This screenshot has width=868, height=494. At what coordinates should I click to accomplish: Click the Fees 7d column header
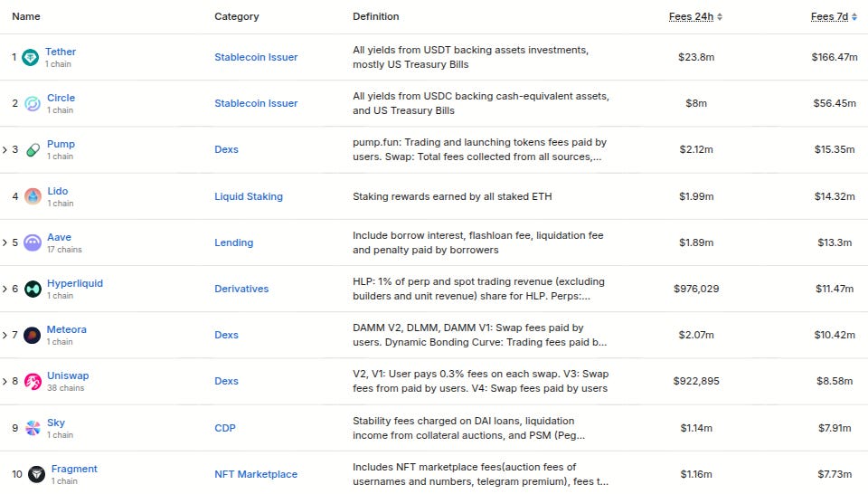pos(829,16)
